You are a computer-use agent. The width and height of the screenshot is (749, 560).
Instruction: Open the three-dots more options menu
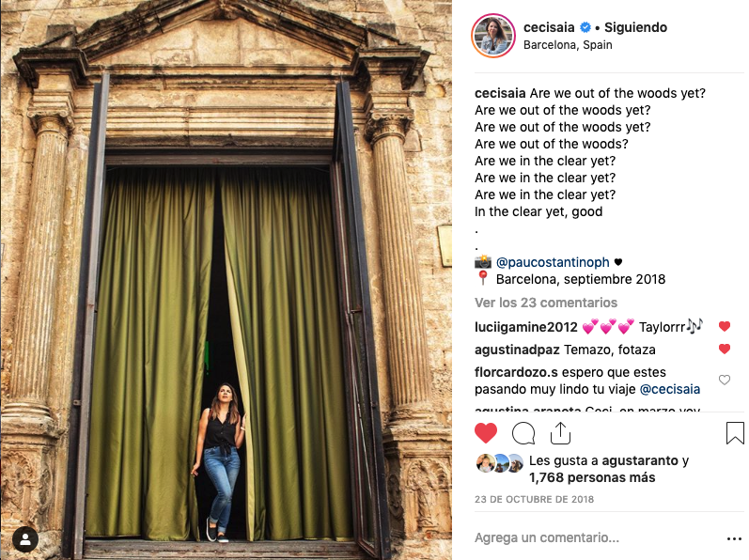click(734, 538)
